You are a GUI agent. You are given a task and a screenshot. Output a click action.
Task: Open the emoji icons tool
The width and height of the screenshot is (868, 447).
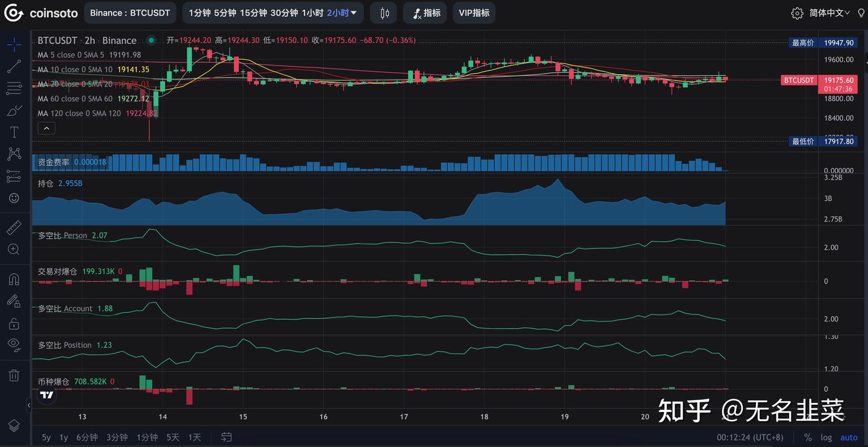point(14,198)
